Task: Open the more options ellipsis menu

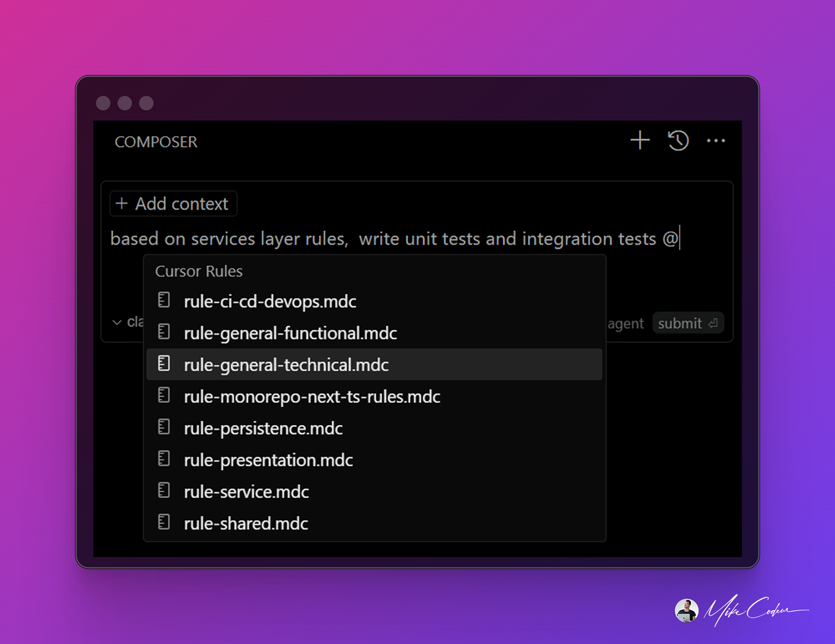Action: pyautogui.click(x=716, y=141)
